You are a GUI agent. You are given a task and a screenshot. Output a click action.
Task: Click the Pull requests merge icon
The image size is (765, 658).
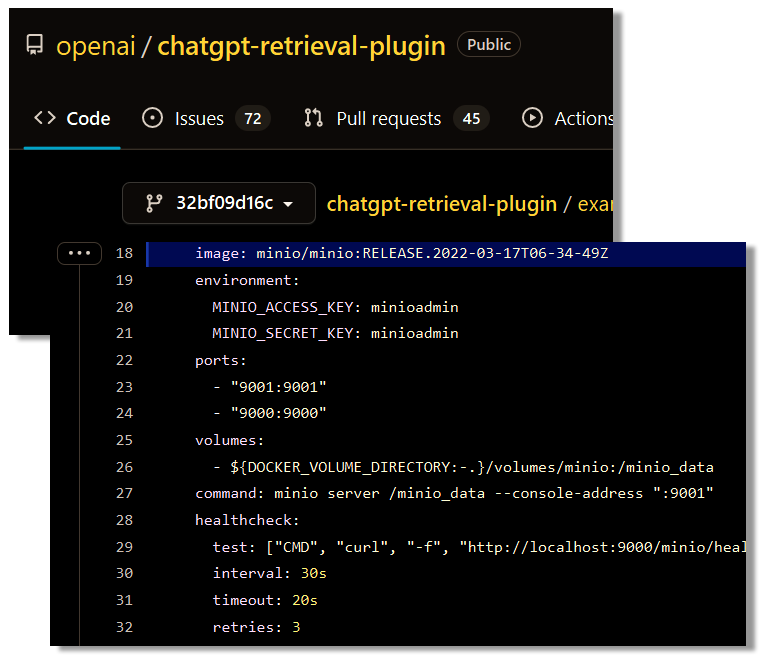313,118
